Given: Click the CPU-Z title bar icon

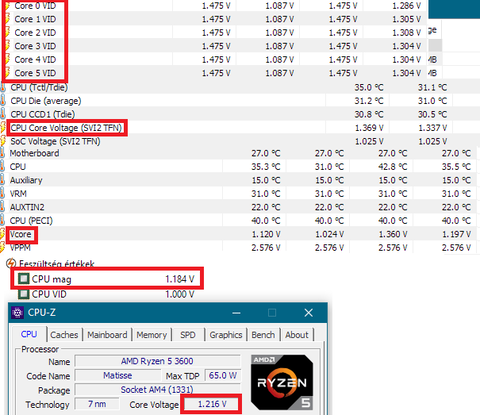Looking at the screenshot, I should click(x=17, y=313).
